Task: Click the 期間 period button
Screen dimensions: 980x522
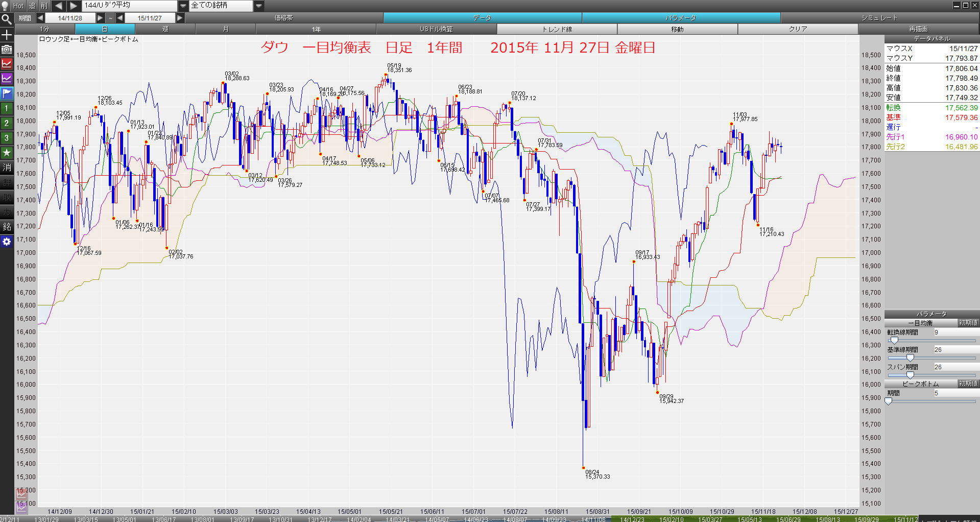Action: [25, 18]
